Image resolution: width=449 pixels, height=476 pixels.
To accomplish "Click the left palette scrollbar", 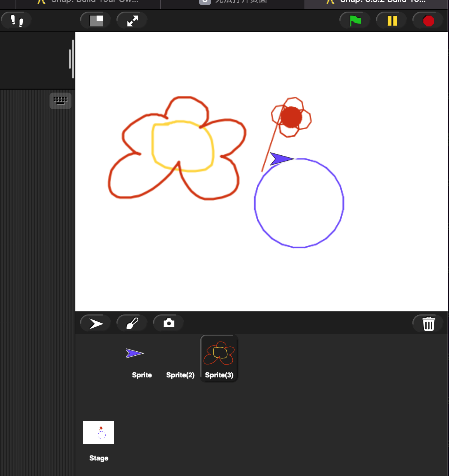I will click(71, 59).
